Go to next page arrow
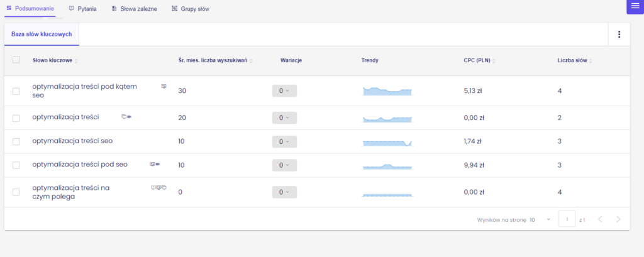Viewport: 644px width, 257px height. pos(618,219)
